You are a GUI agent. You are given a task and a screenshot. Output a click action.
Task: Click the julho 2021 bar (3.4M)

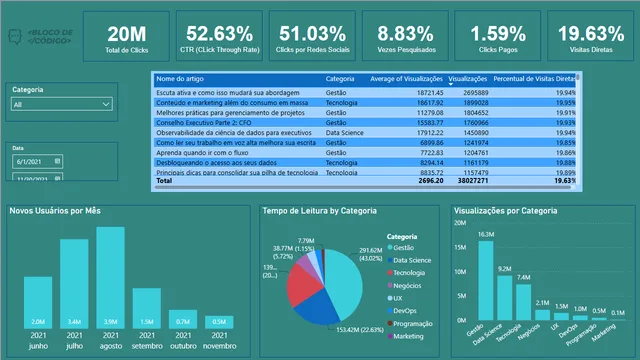[74, 284]
